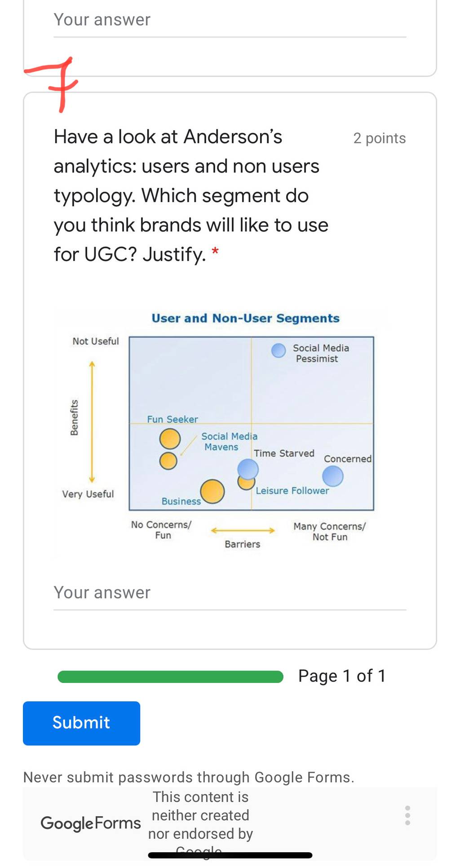The height and width of the screenshot is (868, 460).
Task: Click the 2 points label
Action: click(x=380, y=138)
